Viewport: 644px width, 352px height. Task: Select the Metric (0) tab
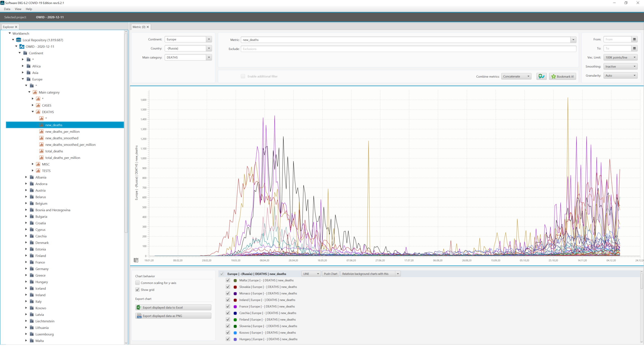pos(139,27)
